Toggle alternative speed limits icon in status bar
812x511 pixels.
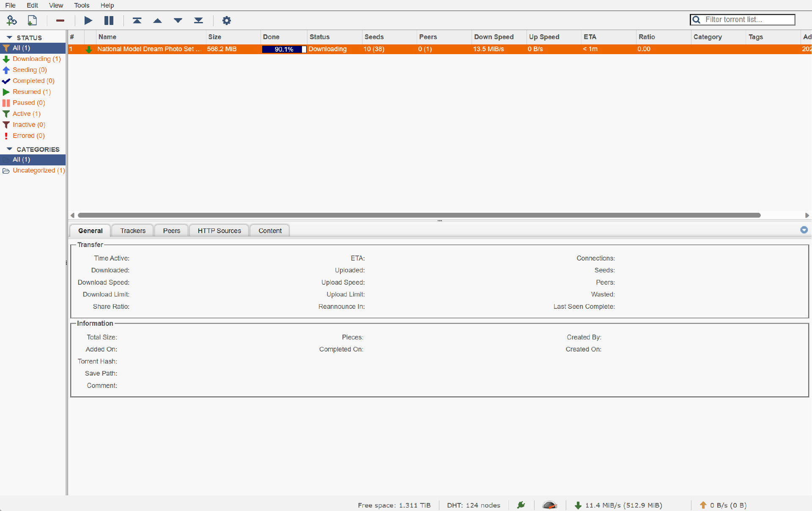[549, 505]
